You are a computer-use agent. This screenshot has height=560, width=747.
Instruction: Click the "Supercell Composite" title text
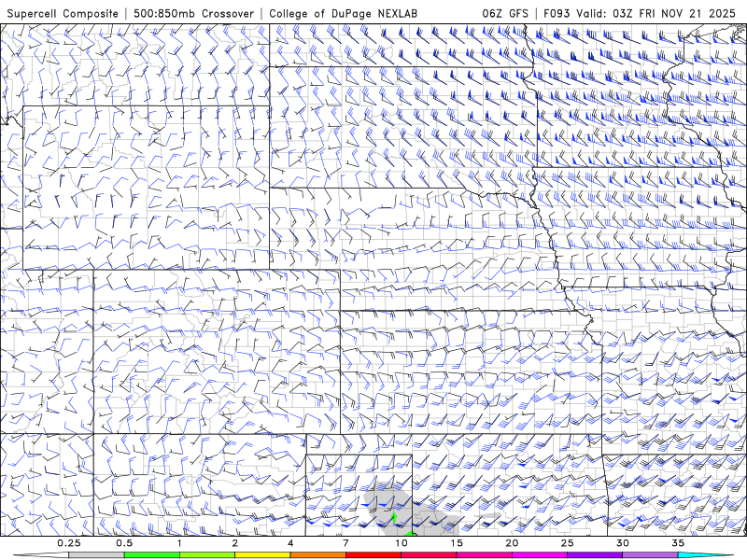pos(63,13)
